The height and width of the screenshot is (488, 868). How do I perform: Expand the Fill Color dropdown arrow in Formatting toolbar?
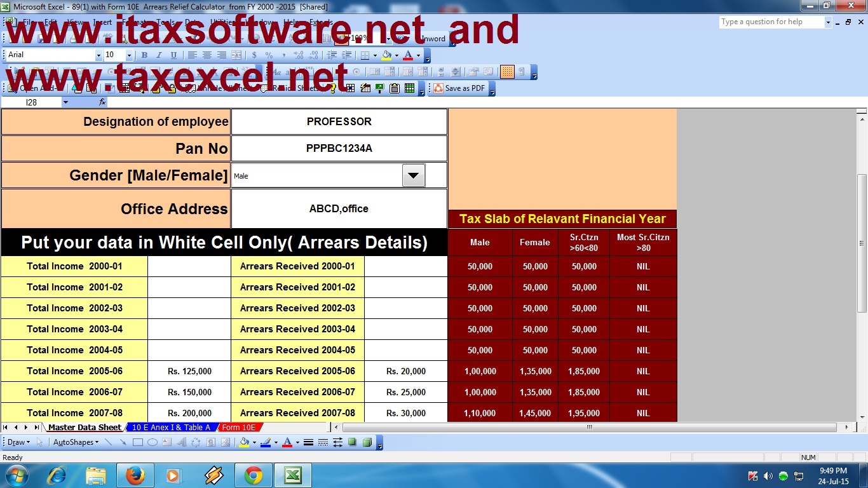(x=397, y=55)
